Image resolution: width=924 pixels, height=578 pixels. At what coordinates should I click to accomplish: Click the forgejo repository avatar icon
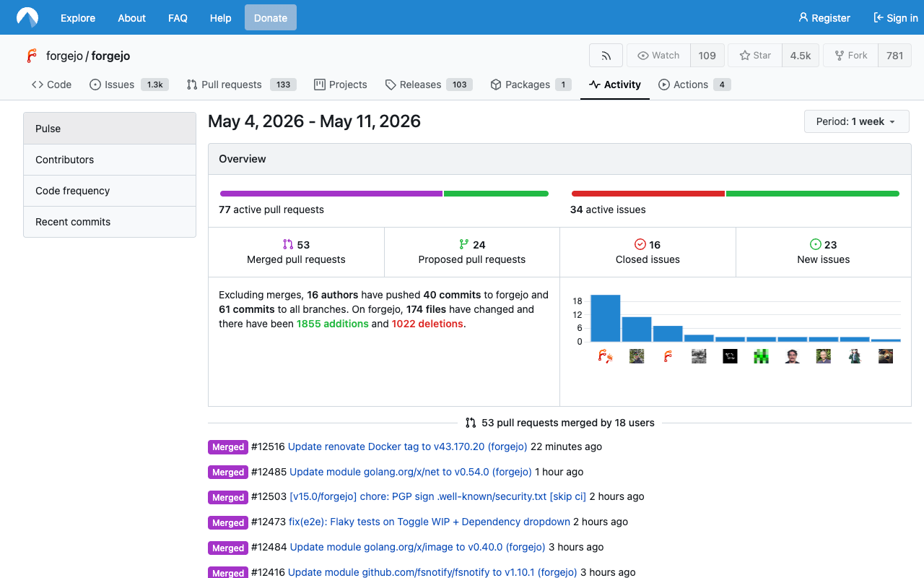click(x=31, y=56)
